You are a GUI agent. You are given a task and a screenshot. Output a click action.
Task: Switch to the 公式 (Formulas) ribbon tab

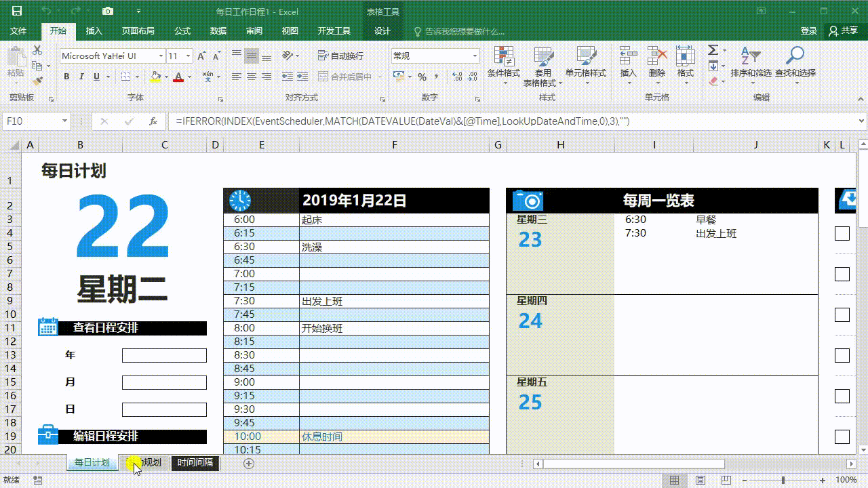[182, 31]
